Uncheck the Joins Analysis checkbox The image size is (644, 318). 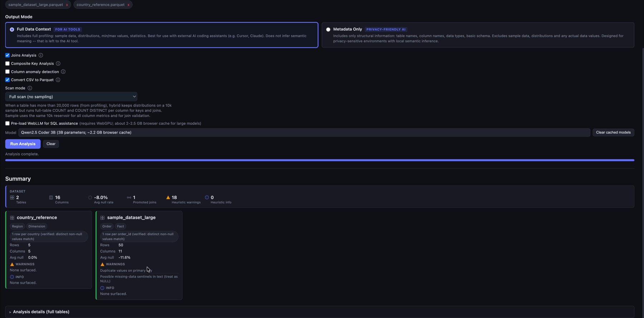click(8, 55)
